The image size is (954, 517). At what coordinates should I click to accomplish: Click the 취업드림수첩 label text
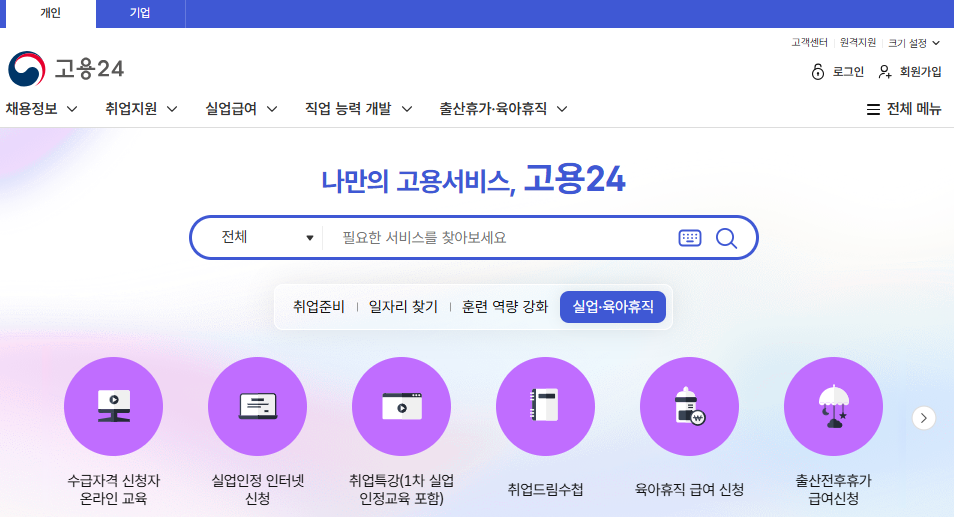[x=545, y=490]
